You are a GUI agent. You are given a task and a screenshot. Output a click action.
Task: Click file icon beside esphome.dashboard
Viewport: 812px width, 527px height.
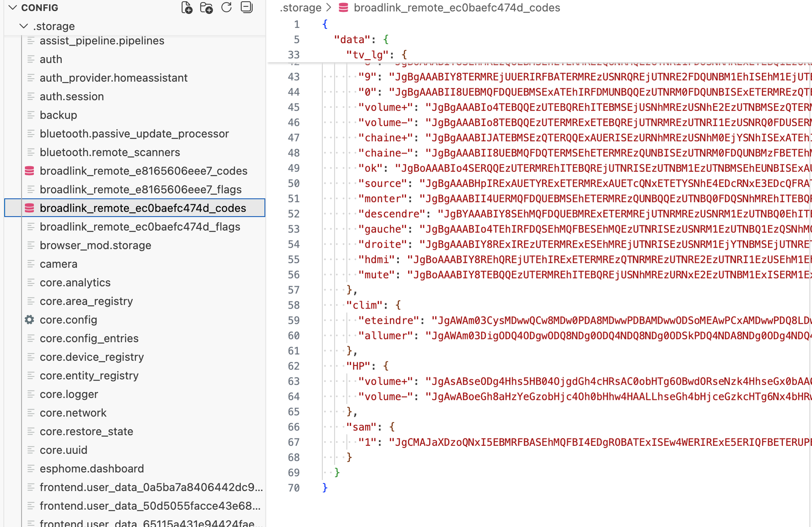pos(30,469)
